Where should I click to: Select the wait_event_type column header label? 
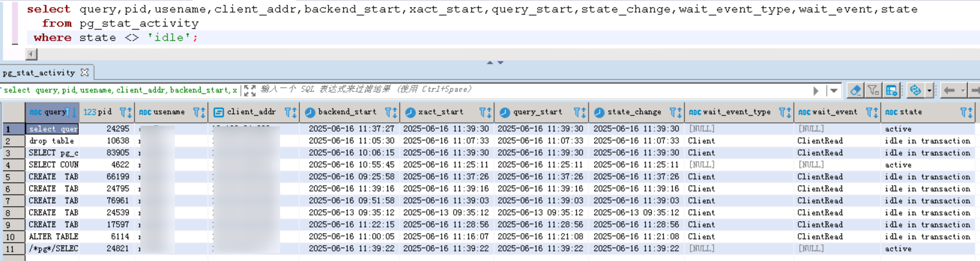[x=737, y=112]
